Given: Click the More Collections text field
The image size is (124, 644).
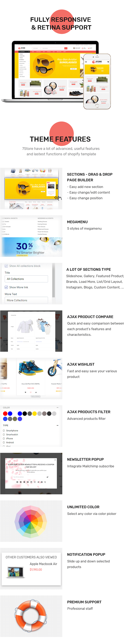Looking at the screenshot, I should tap(26, 300).
